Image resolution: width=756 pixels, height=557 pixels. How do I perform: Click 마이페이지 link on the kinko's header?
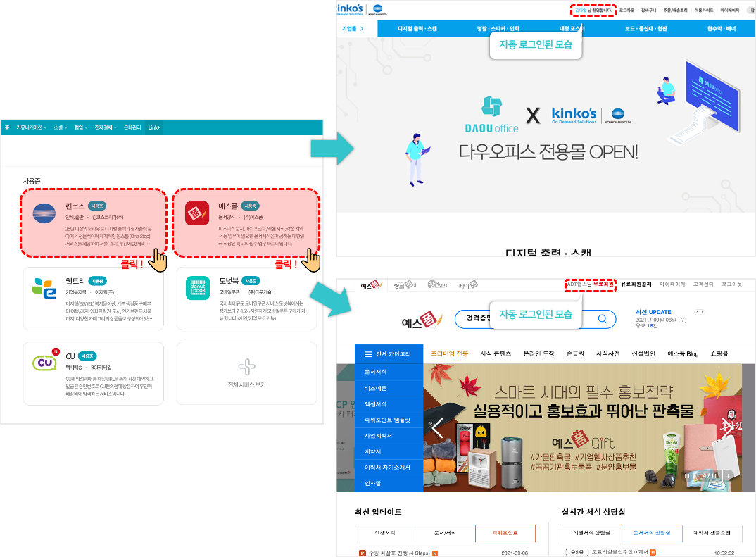[729, 10]
